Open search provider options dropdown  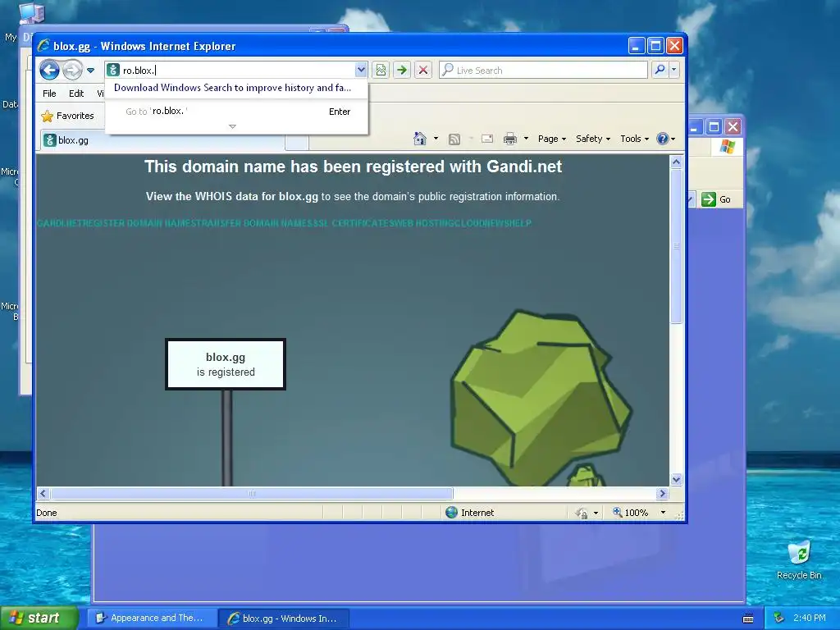click(674, 70)
